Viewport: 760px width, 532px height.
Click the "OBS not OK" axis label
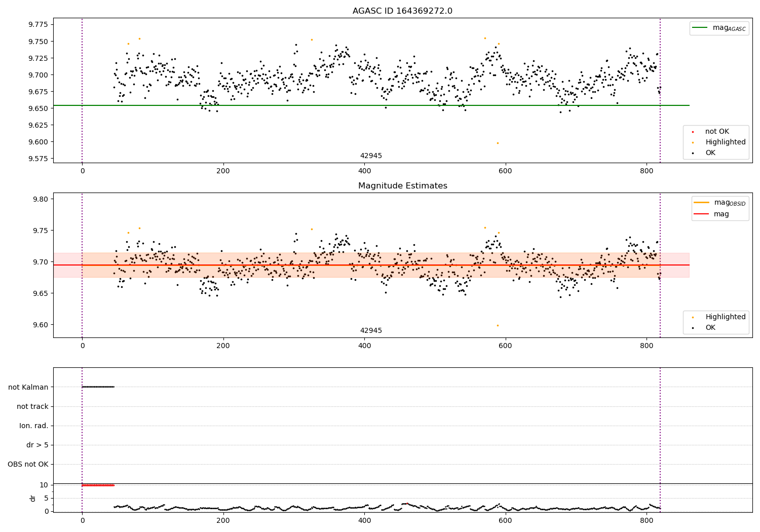pyautogui.click(x=28, y=465)
